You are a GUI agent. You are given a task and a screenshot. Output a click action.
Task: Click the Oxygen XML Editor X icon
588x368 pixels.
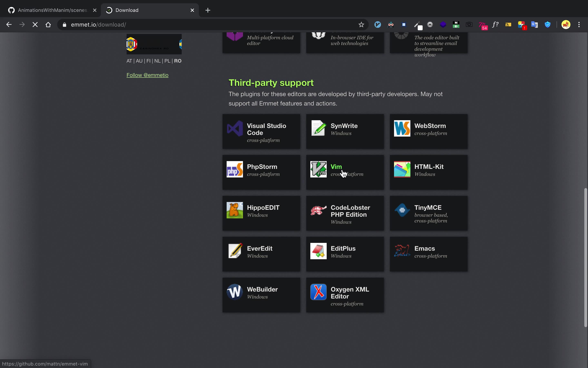pyautogui.click(x=318, y=292)
